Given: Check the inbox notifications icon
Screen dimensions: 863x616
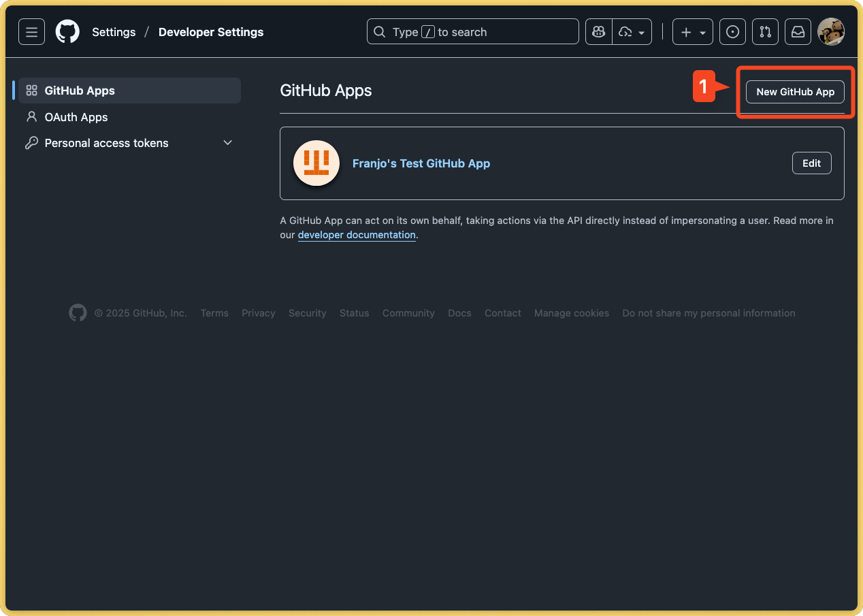Looking at the screenshot, I should pyautogui.click(x=798, y=31).
